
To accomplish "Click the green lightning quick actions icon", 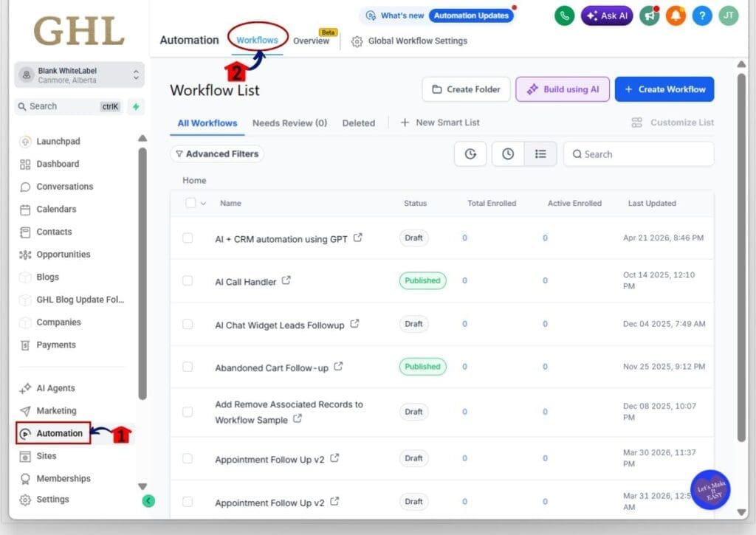I will coord(136,106).
